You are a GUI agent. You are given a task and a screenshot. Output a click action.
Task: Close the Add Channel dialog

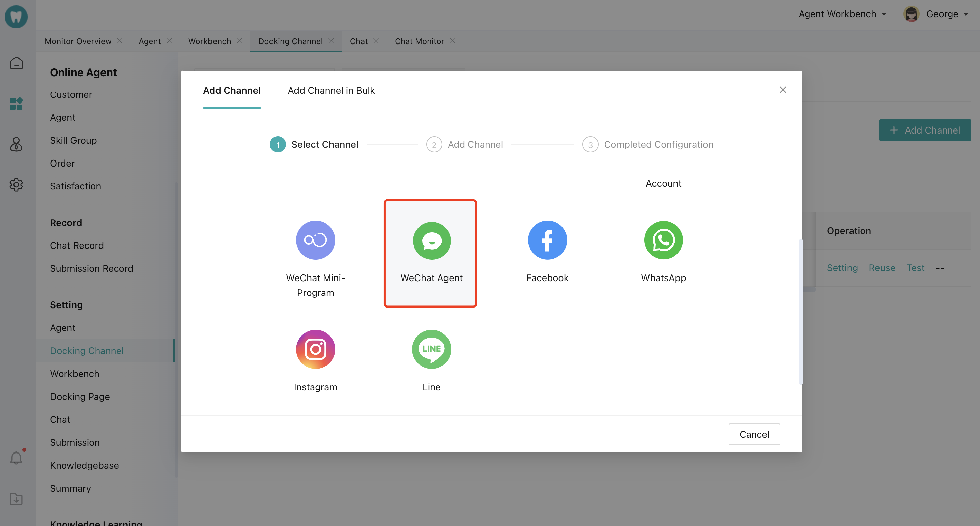click(x=783, y=90)
